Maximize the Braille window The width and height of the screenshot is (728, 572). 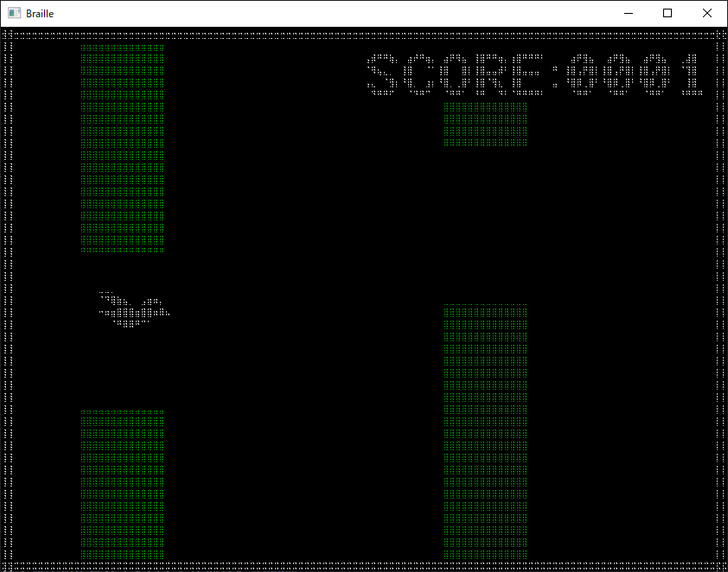pyautogui.click(x=667, y=13)
